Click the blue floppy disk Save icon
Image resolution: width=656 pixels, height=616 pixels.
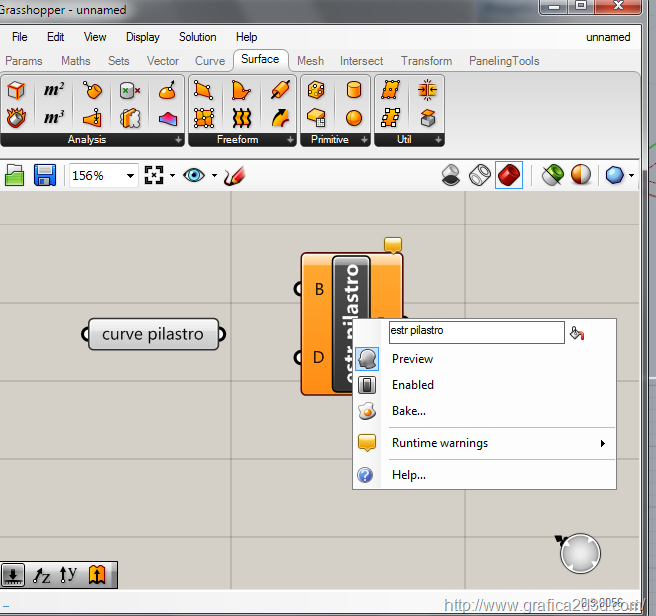pos(44,176)
